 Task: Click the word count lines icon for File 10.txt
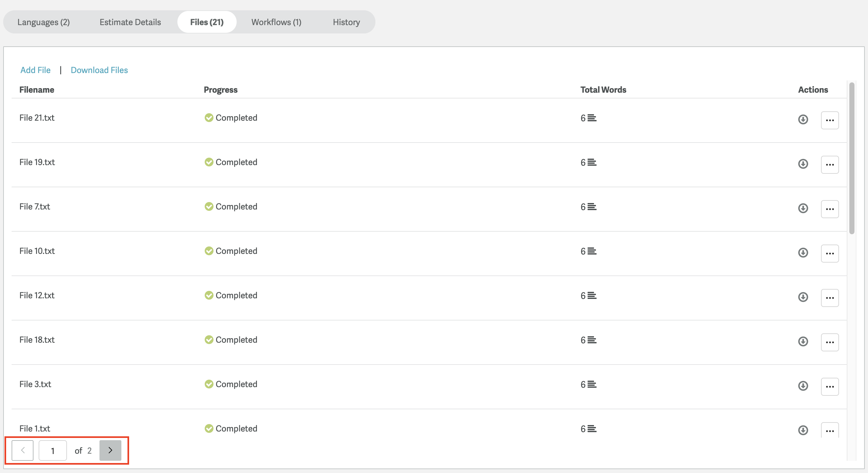(x=592, y=252)
